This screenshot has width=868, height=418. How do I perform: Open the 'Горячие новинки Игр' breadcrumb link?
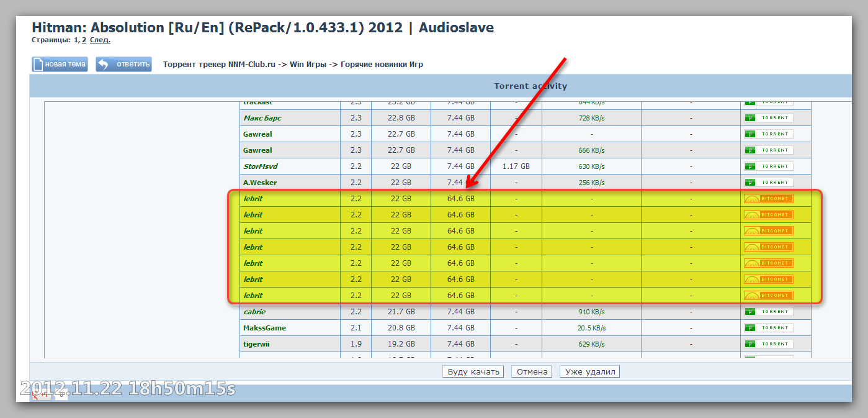[x=382, y=65]
